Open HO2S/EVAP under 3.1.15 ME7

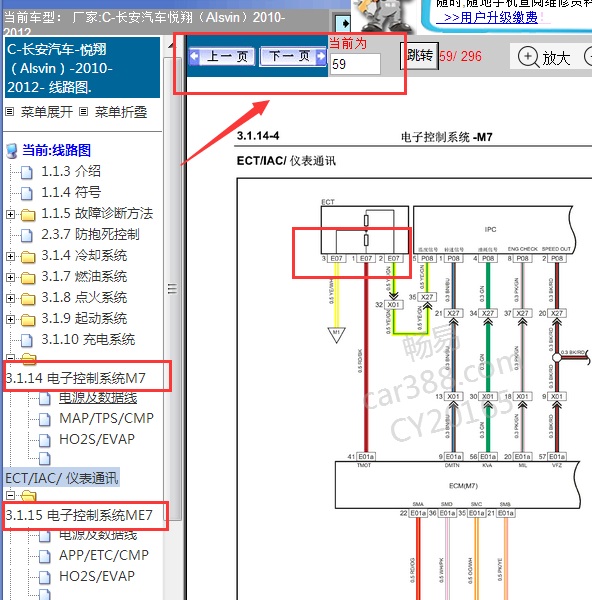[97, 576]
